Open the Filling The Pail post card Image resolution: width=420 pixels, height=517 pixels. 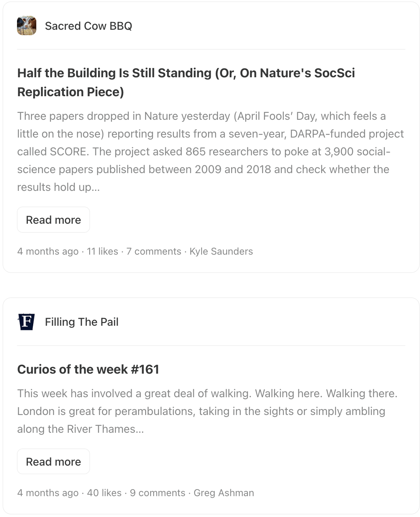coord(211,406)
